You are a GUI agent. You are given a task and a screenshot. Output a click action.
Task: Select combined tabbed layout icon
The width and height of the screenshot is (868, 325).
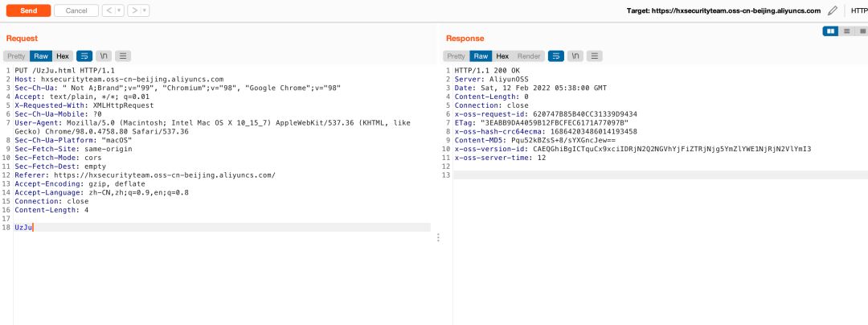[862, 31]
